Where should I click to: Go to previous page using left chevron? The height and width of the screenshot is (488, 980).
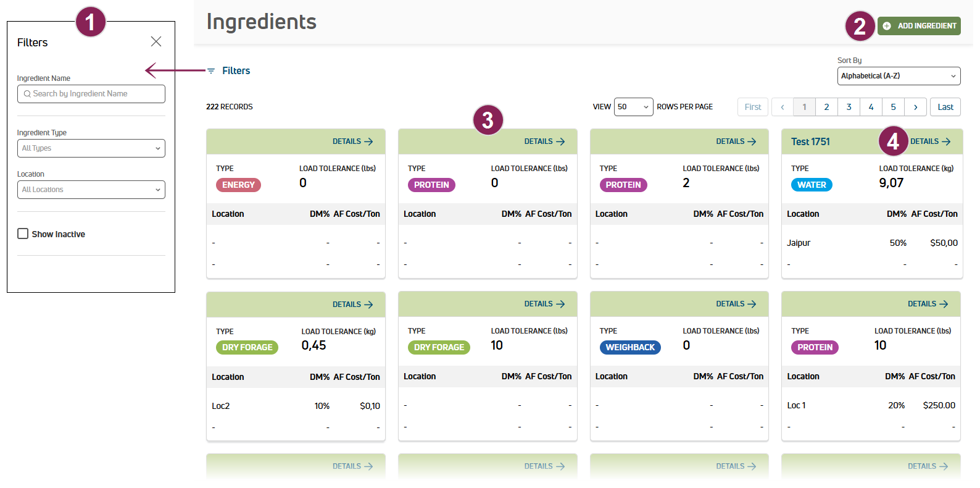(x=783, y=107)
